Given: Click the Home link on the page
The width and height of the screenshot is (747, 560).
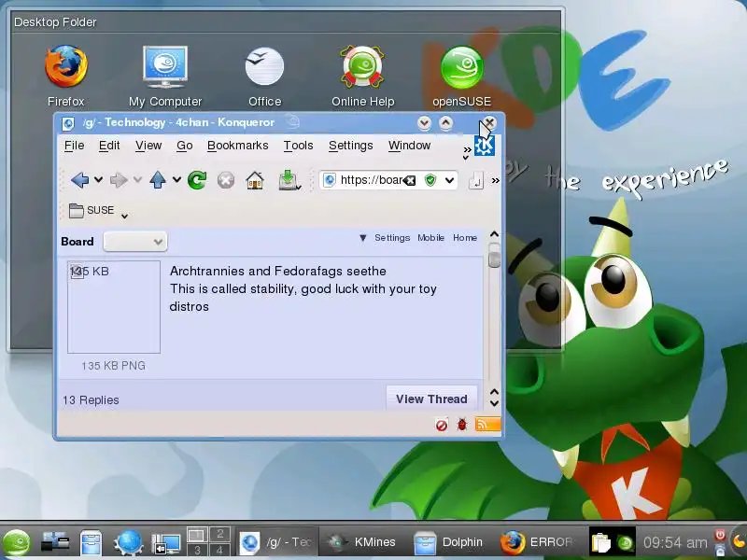Looking at the screenshot, I should (465, 238).
